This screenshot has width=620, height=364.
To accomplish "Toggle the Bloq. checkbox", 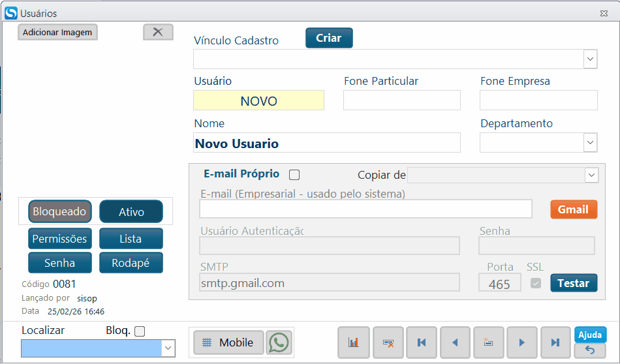I will (140, 331).
